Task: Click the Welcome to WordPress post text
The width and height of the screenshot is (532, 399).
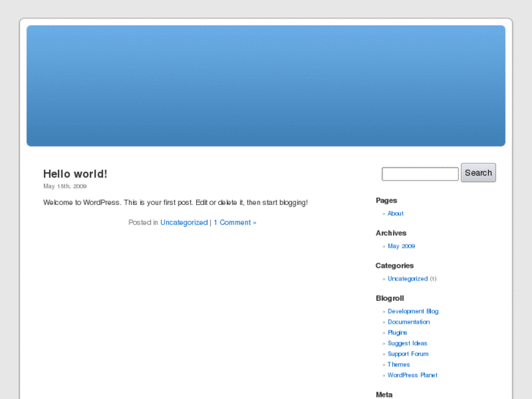Action: [x=176, y=202]
